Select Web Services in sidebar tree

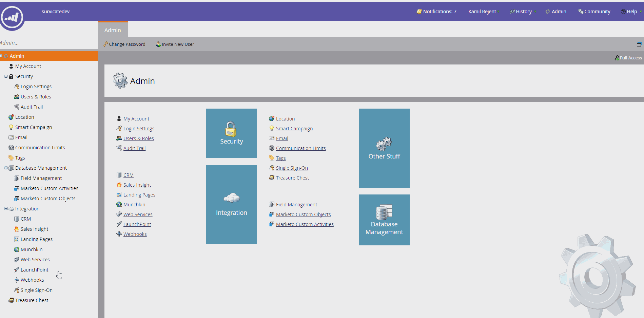tap(35, 260)
